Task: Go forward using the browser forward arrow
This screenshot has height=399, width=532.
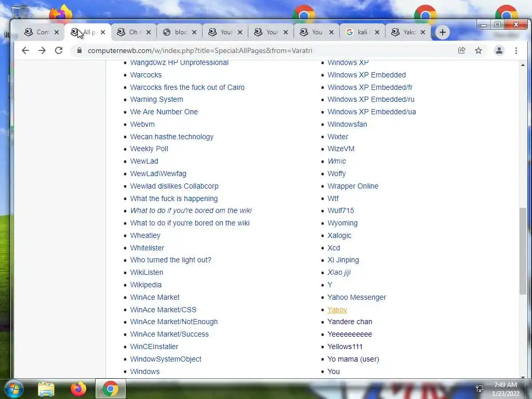Action: pos(42,50)
